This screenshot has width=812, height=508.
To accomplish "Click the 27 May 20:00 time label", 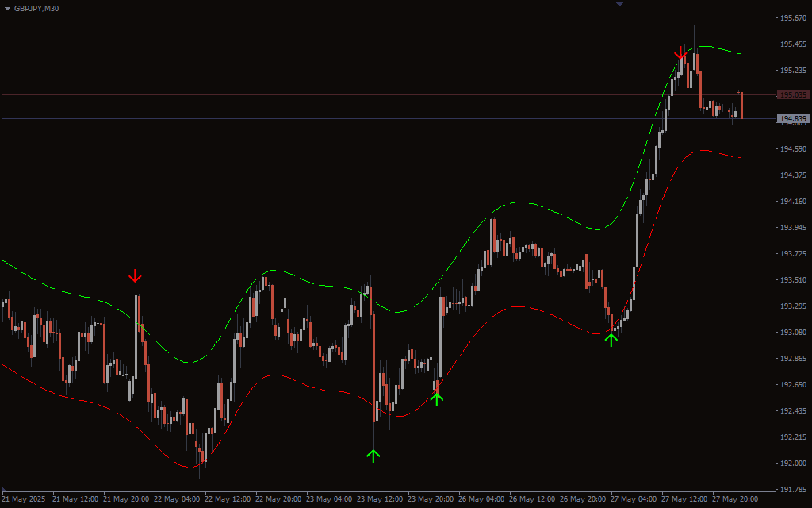I will tap(735, 499).
